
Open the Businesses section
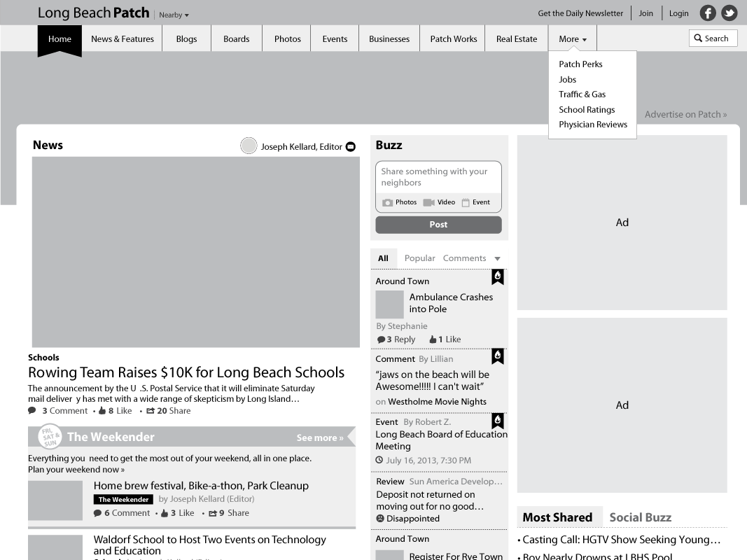click(x=389, y=39)
